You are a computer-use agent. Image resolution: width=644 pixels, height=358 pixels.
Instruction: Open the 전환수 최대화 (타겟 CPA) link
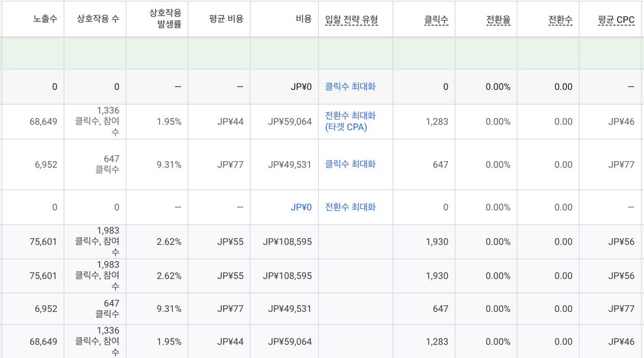click(350, 121)
